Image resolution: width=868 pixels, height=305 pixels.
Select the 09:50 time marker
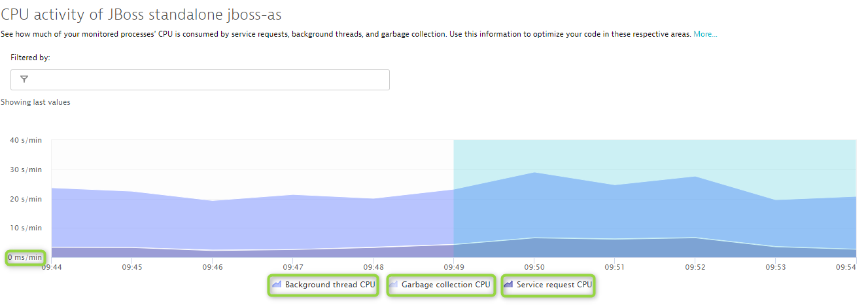point(534,267)
